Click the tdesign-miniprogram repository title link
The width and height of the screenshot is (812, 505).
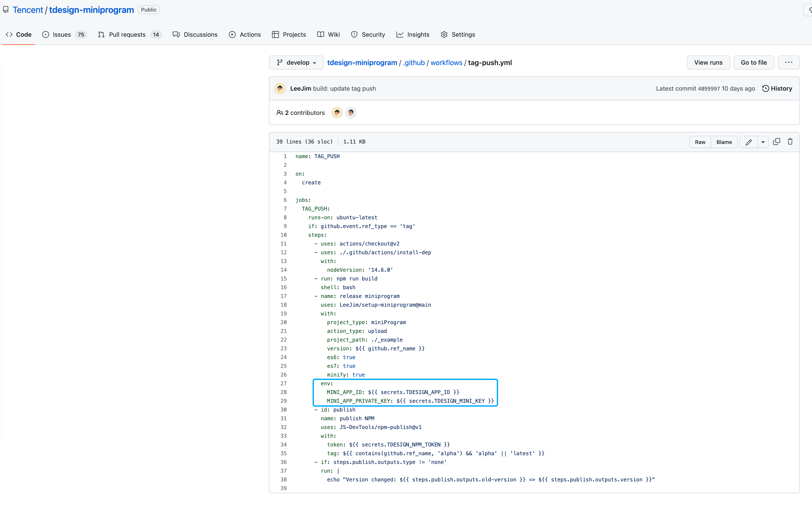click(91, 10)
